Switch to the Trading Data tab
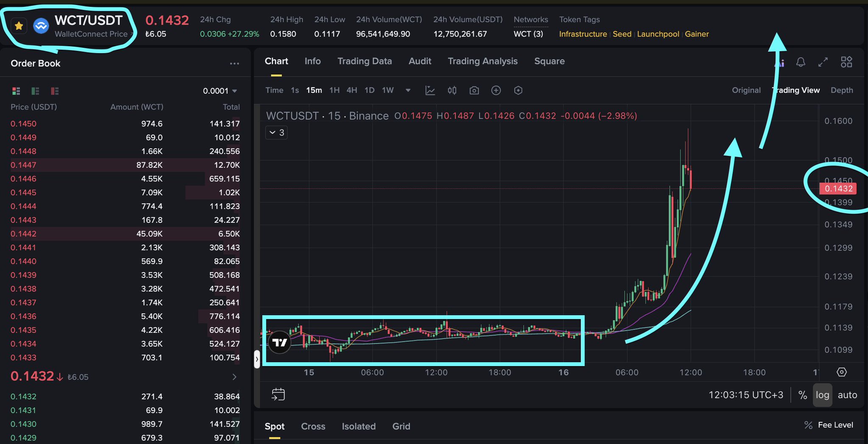This screenshot has width=868, height=444. [364, 61]
